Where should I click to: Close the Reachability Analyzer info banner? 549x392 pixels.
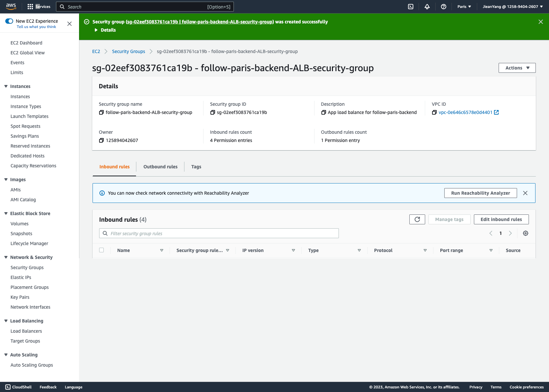click(x=525, y=193)
